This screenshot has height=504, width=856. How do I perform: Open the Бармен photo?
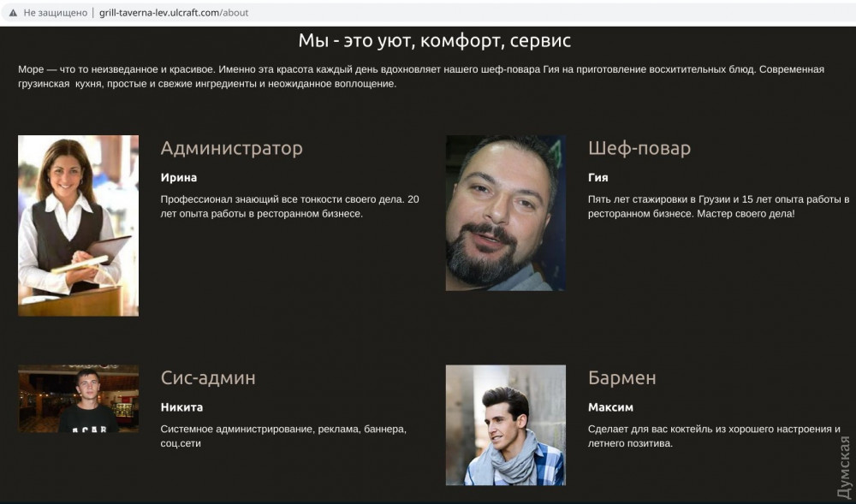click(505, 425)
